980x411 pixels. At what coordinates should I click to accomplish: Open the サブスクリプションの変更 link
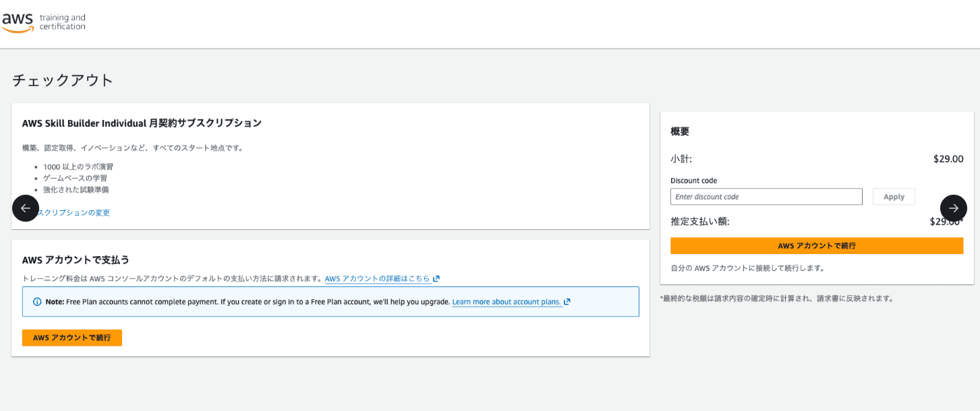pyautogui.click(x=74, y=213)
